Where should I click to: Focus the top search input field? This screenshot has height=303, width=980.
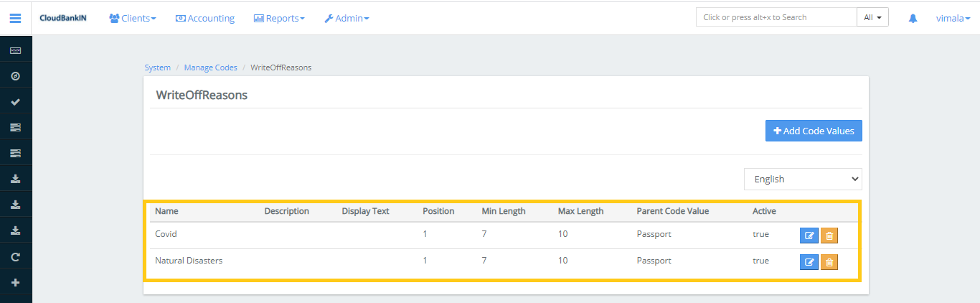point(776,17)
